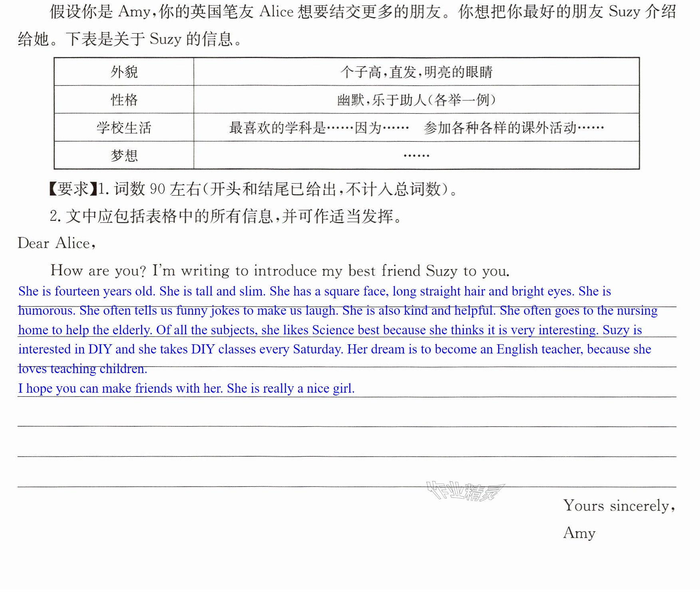Click the 'home to help the elderly' line
The width and height of the screenshot is (700, 605).
(x=330, y=330)
